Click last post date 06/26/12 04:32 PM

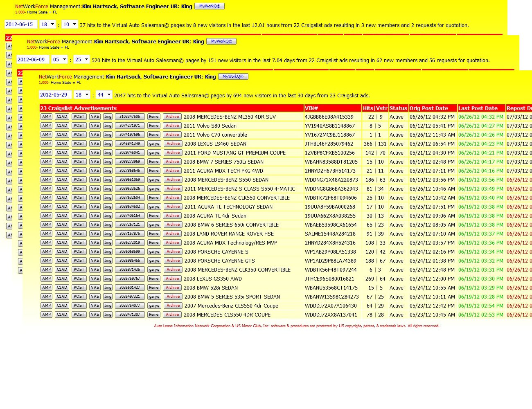tap(481, 117)
